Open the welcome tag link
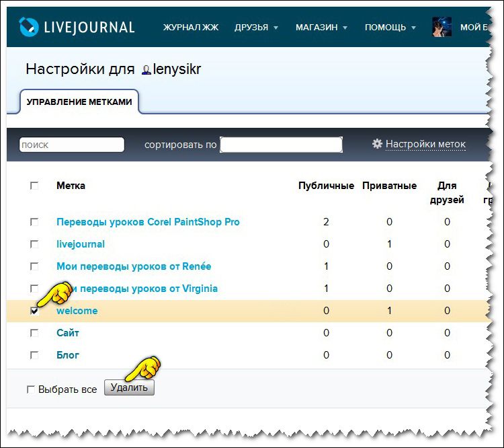504x448 pixels. click(x=77, y=311)
